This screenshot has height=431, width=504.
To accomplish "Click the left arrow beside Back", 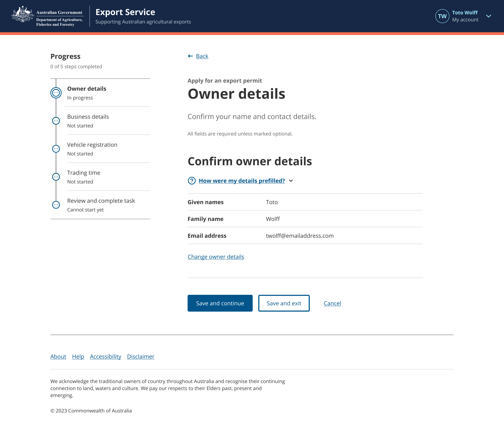I will (x=190, y=56).
